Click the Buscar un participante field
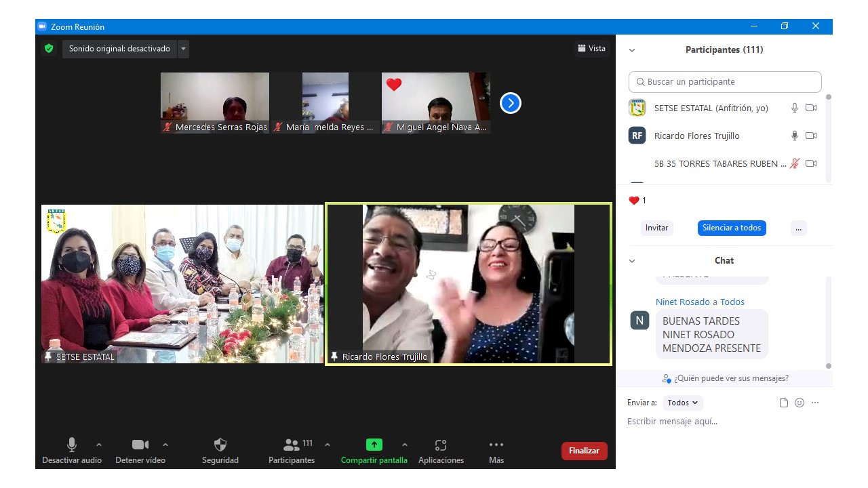This screenshot has height=488, width=868. (x=724, y=82)
